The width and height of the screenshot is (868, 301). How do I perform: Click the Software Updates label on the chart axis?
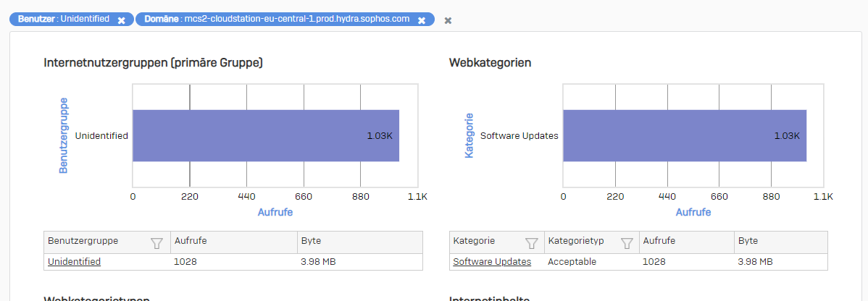click(x=519, y=135)
